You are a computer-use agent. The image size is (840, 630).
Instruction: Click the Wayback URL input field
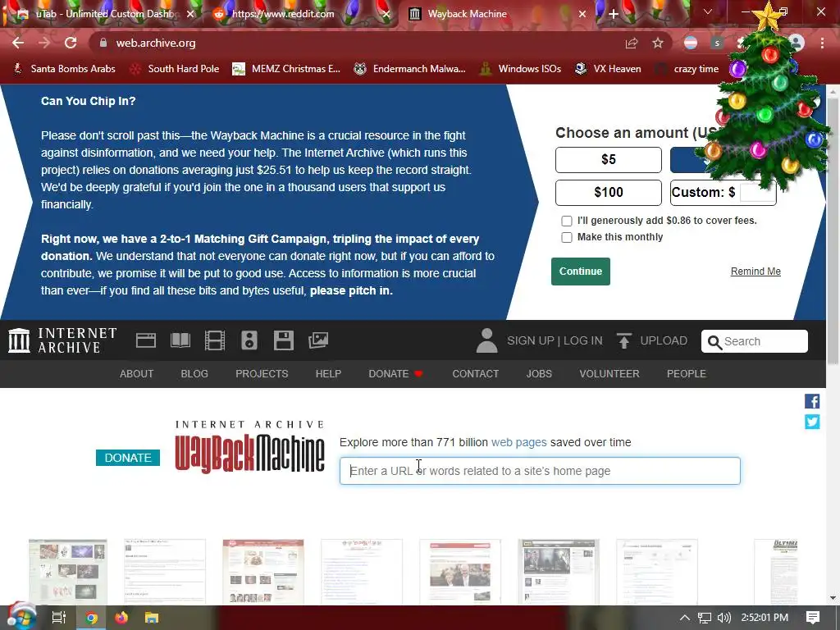click(540, 471)
